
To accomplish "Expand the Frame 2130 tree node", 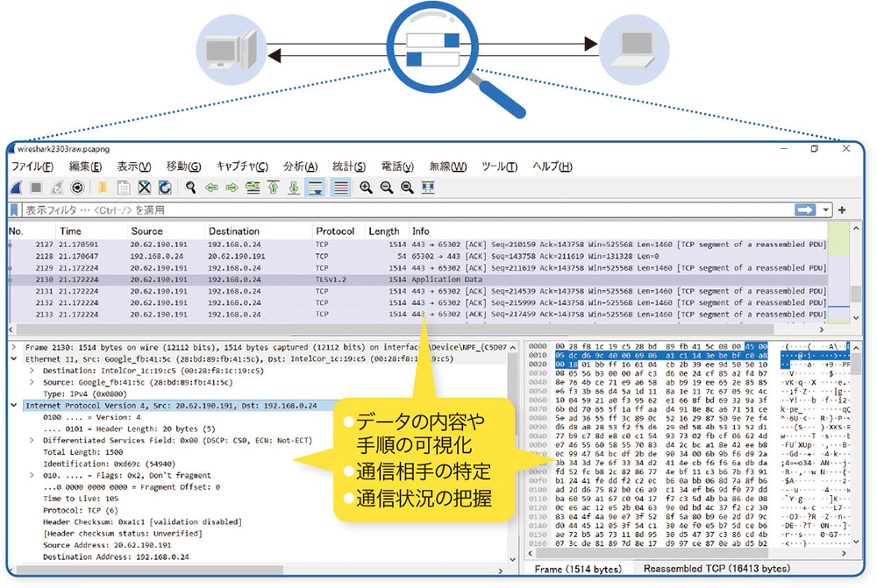I will [13, 347].
